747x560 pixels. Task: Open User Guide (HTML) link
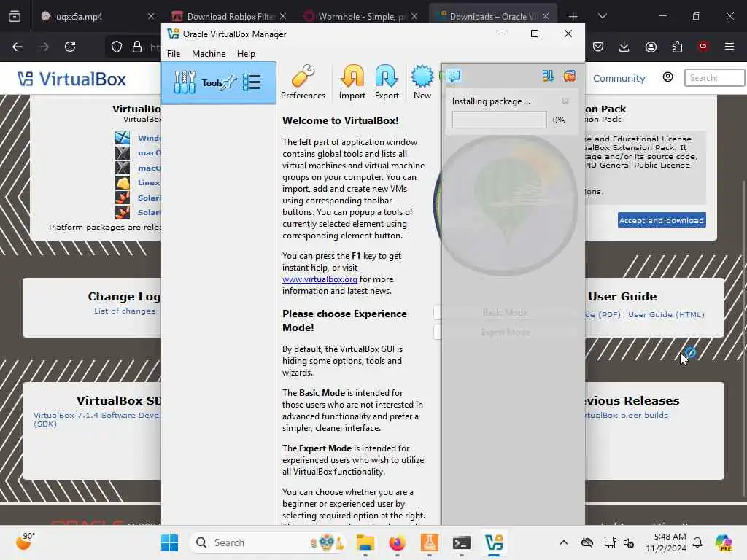pyautogui.click(x=666, y=314)
